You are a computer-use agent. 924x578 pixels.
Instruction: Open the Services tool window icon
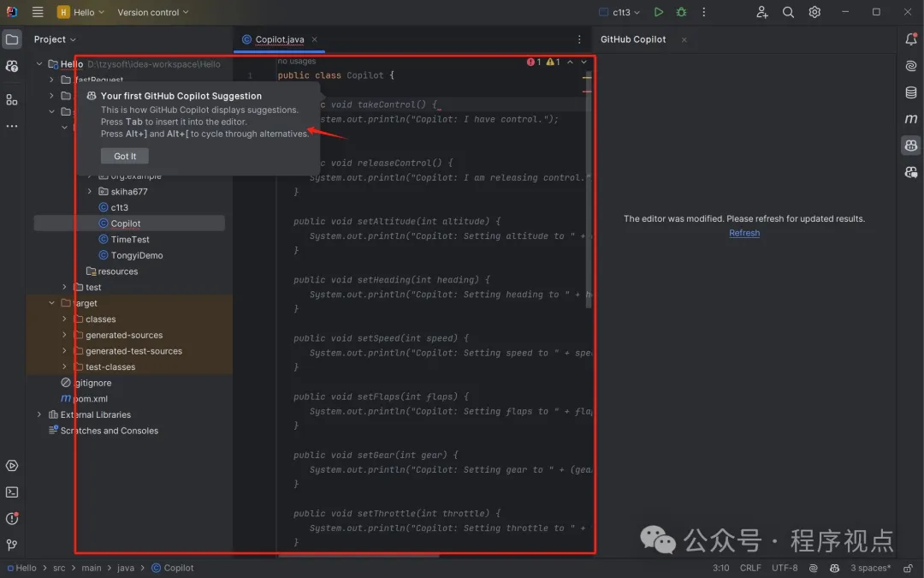pos(12,465)
